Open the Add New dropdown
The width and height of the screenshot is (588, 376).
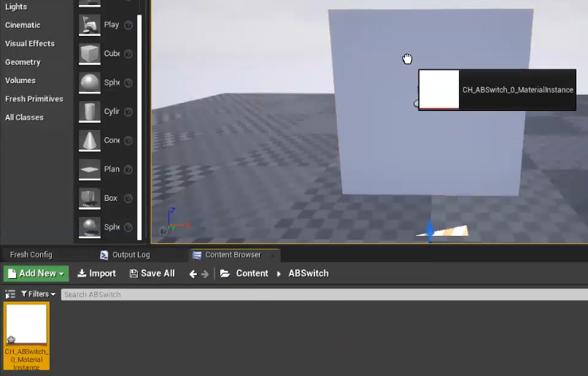pos(36,273)
